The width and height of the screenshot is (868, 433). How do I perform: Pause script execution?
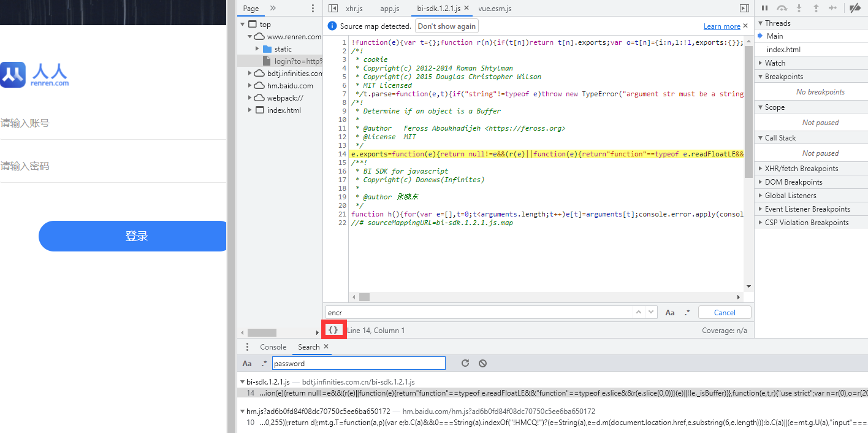(764, 8)
